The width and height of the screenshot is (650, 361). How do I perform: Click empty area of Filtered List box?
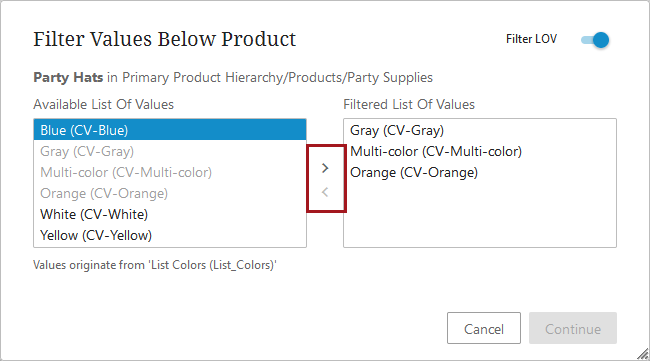(480, 216)
